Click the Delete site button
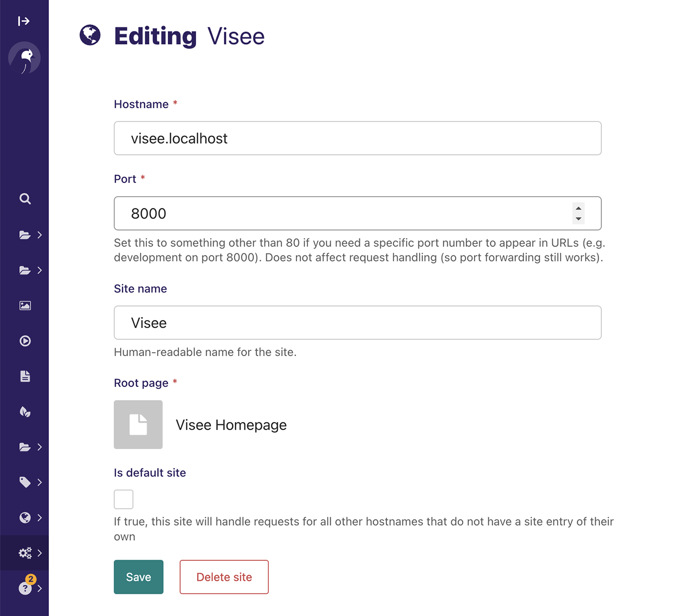This screenshot has width=692, height=616. pos(223,576)
